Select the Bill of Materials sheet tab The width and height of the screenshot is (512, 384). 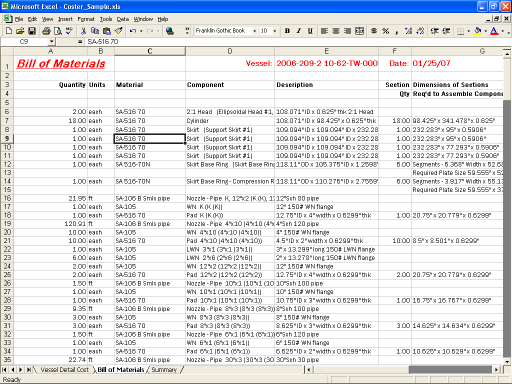(121, 370)
